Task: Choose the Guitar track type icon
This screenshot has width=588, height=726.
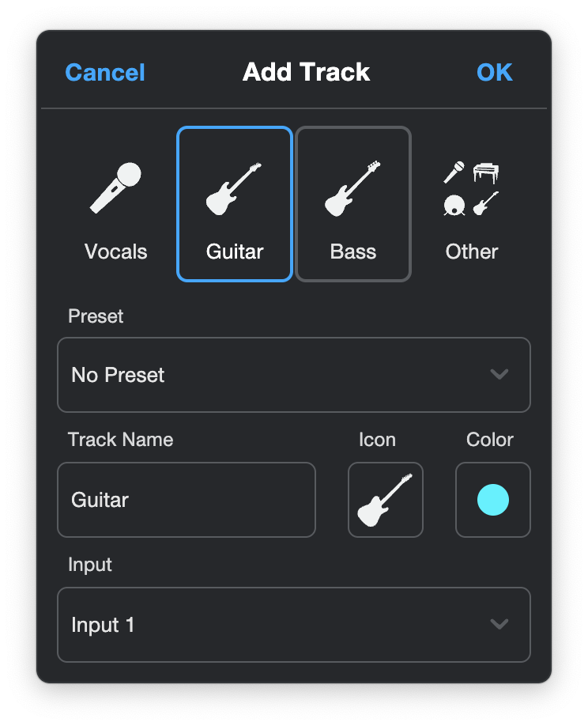Action: 234,189
